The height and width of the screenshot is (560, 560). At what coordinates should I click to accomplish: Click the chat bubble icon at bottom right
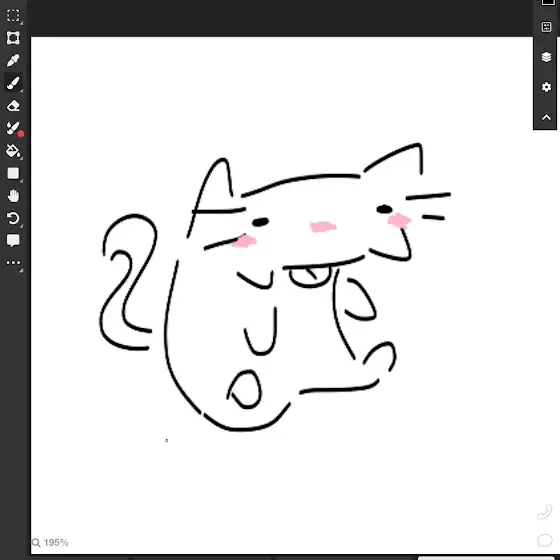(x=545, y=540)
